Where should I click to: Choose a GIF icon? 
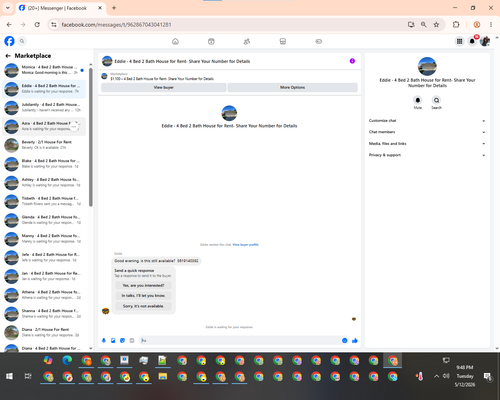click(x=132, y=340)
